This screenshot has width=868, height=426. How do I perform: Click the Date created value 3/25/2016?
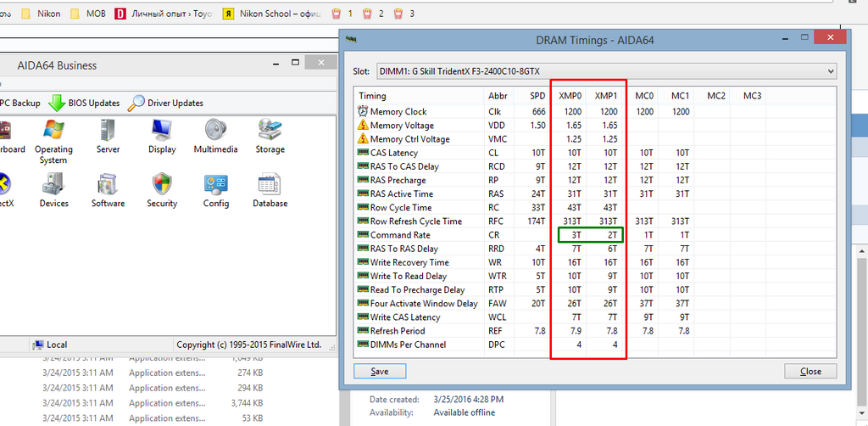point(468,399)
